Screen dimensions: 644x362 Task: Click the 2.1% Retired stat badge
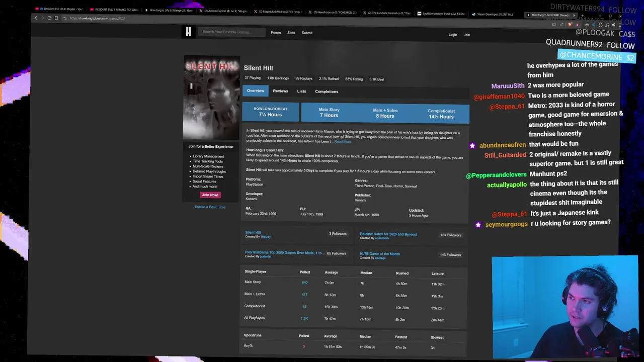(329, 79)
